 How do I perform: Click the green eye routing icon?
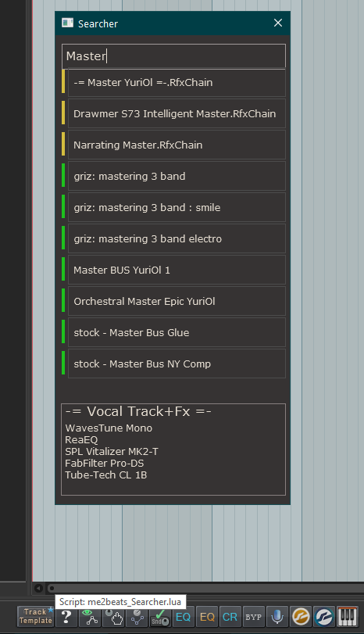pos(90,617)
